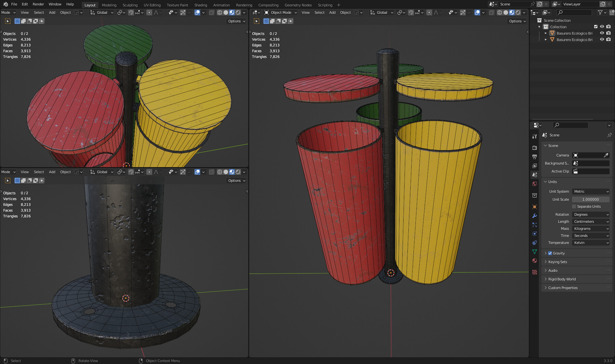Hide the first Basurero Ecologico object
This screenshot has height=364, width=615.
click(x=602, y=33)
